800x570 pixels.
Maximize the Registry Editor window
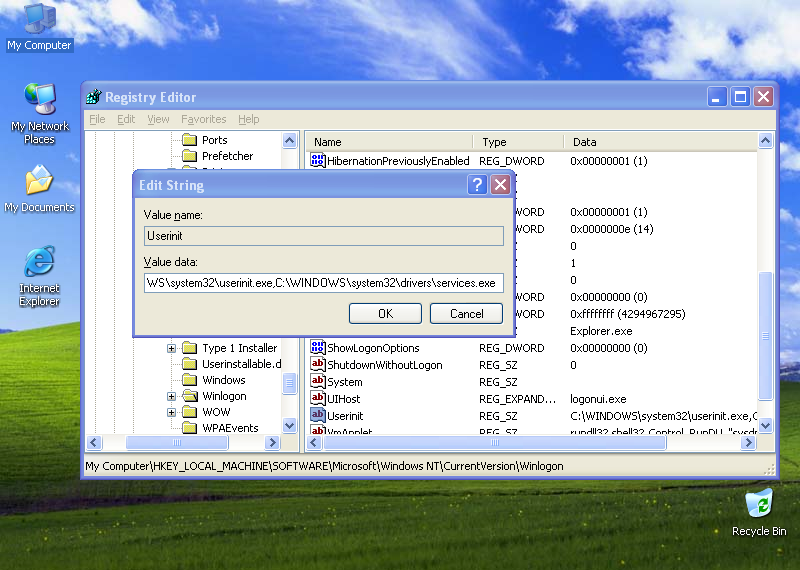(740, 96)
